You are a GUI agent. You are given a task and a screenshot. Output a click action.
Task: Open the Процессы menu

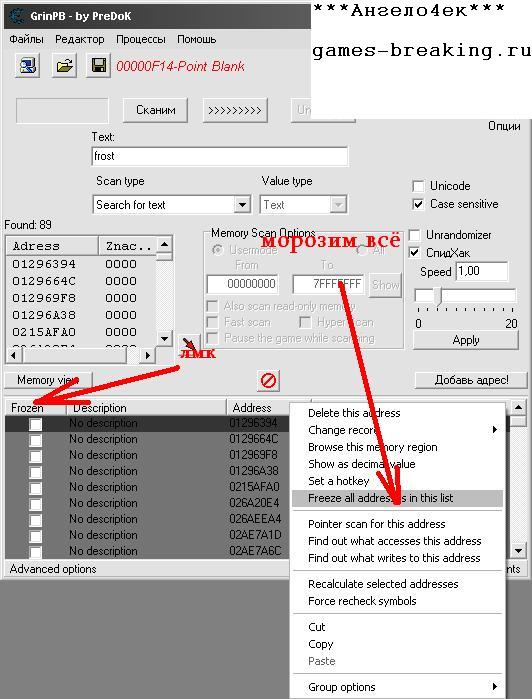point(140,39)
